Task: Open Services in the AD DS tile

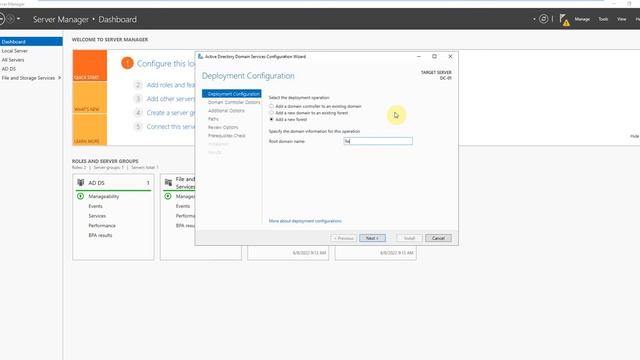Action: (97, 216)
